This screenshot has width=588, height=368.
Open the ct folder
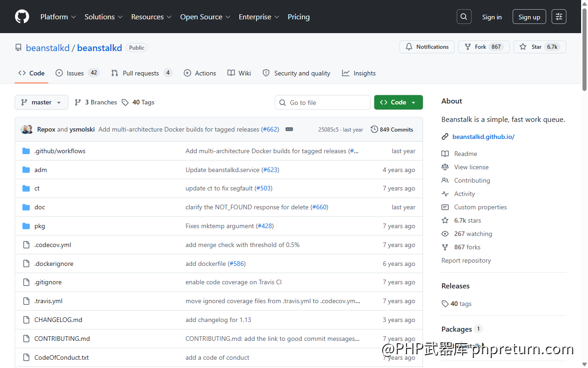pyautogui.click(x=37, y=188)
